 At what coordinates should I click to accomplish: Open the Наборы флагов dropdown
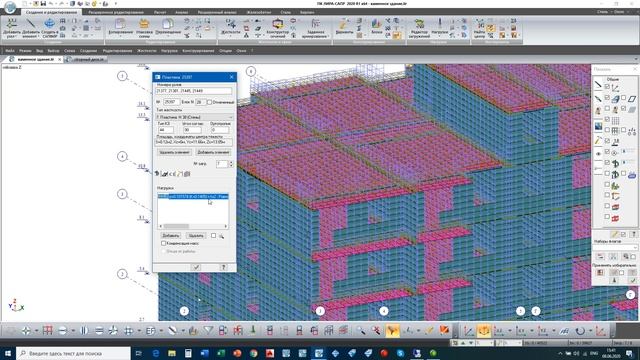(x=615, y=248)
